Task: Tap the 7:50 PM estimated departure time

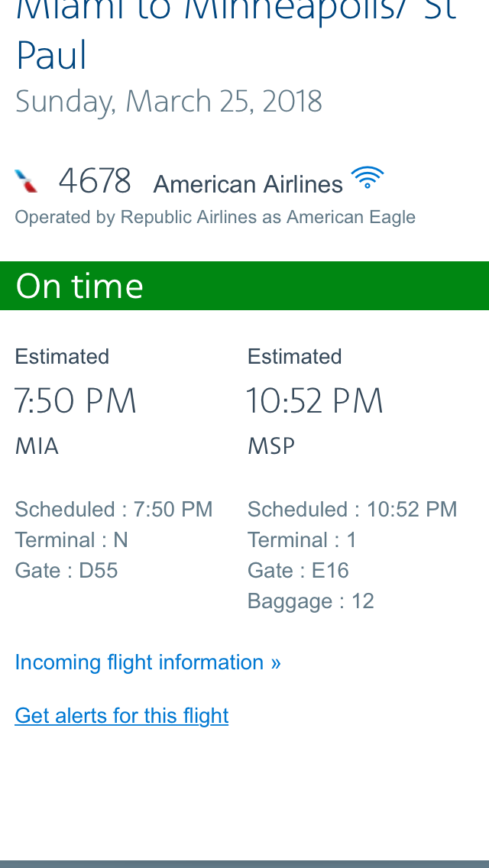Action: (76, 401)
